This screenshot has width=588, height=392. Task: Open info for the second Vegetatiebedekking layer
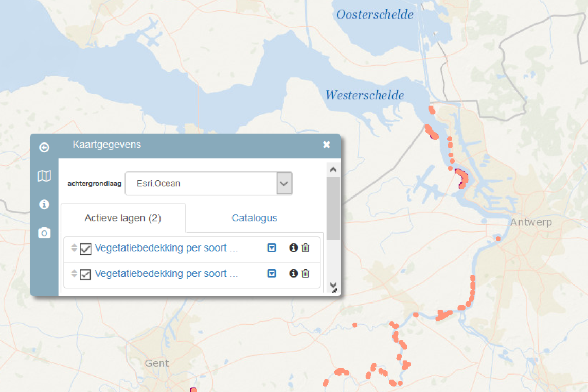(293, 273)
